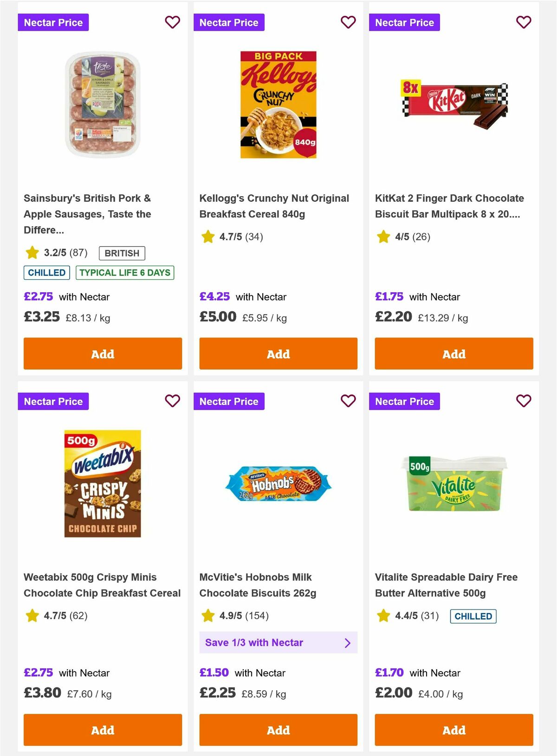Favorite the KitKat dark chocolate multipack heart
This screenshot has height=756, width=557.
(524, 22)
